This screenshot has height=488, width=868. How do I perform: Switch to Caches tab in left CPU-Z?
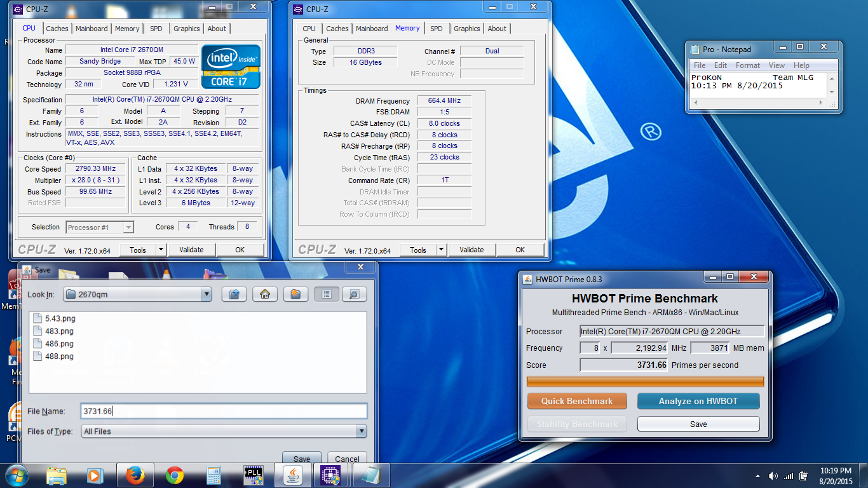(57, 29)
